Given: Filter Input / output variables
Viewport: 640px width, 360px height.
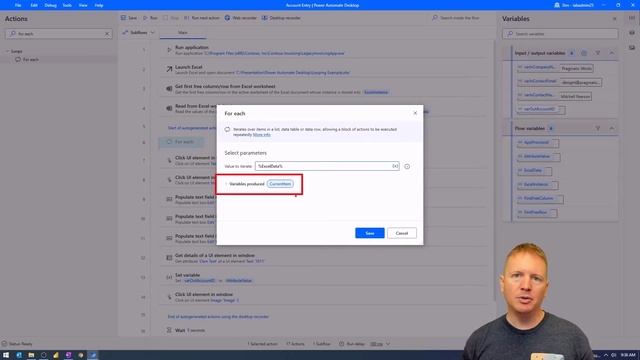Looking at the screenshot, I should 598,53.
